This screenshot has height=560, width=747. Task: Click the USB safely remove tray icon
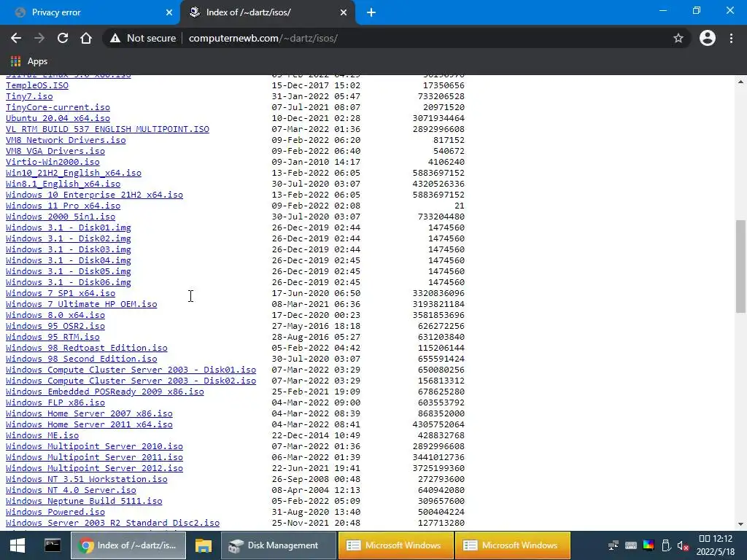(x=666, y=545)
